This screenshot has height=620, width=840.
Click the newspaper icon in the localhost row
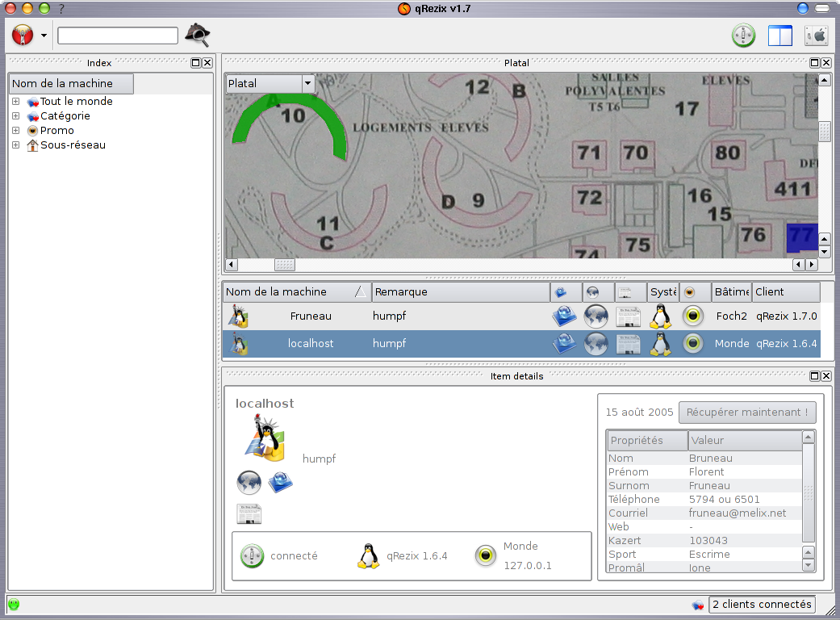coord(628,344)
